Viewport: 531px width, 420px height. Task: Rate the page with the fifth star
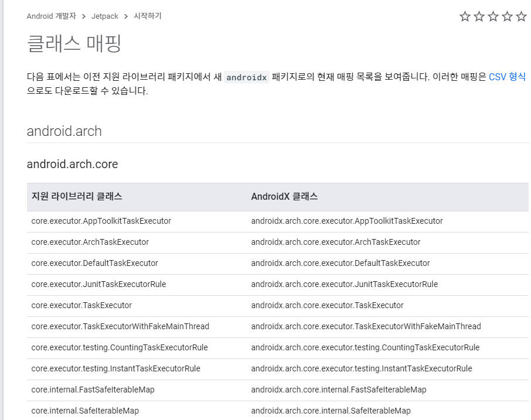[x=521, y=16]
